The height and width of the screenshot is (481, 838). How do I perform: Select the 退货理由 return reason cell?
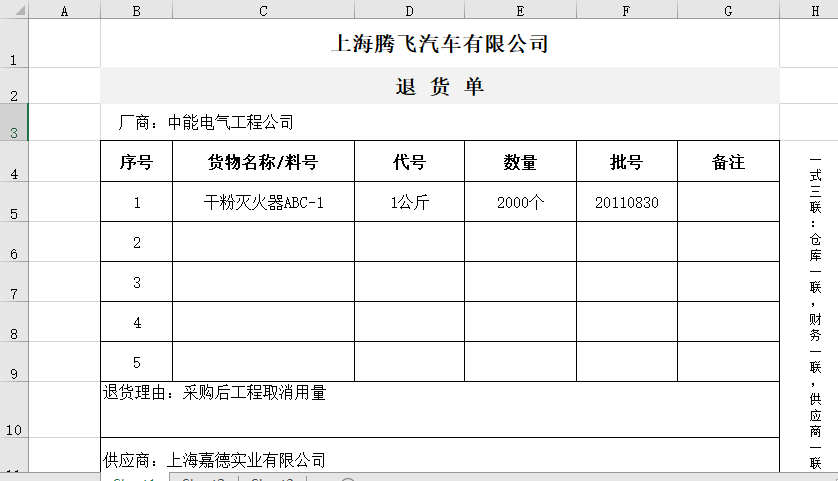215,394
